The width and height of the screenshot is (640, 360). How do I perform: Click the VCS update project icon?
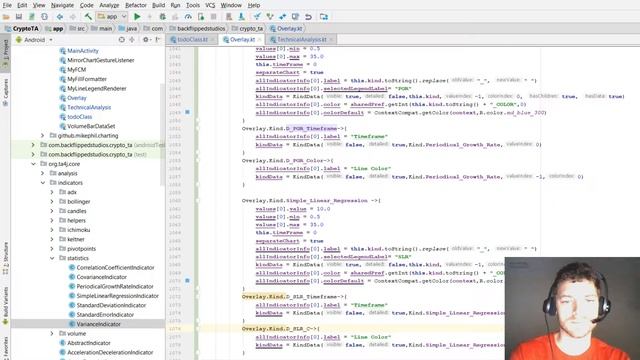point(257,17)
